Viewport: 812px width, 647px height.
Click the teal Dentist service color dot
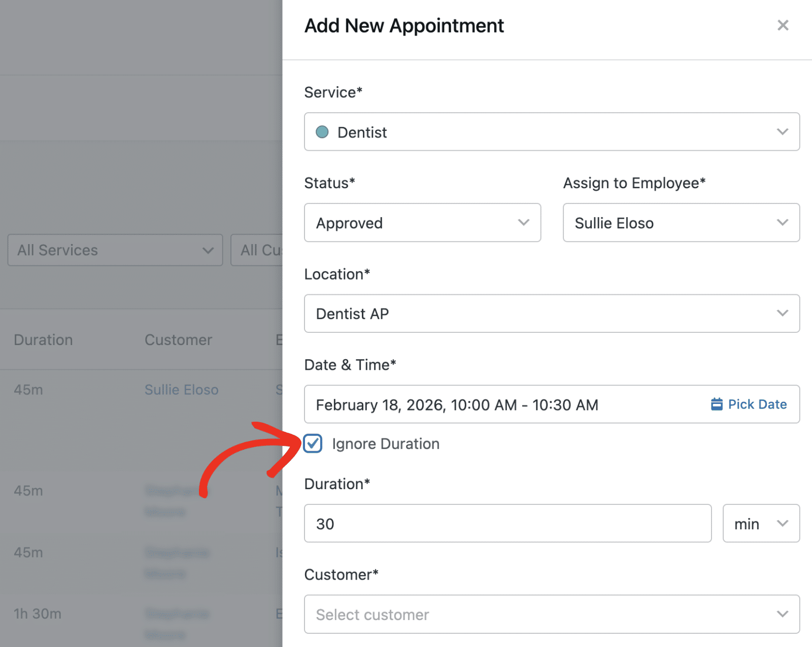(322, 132)
